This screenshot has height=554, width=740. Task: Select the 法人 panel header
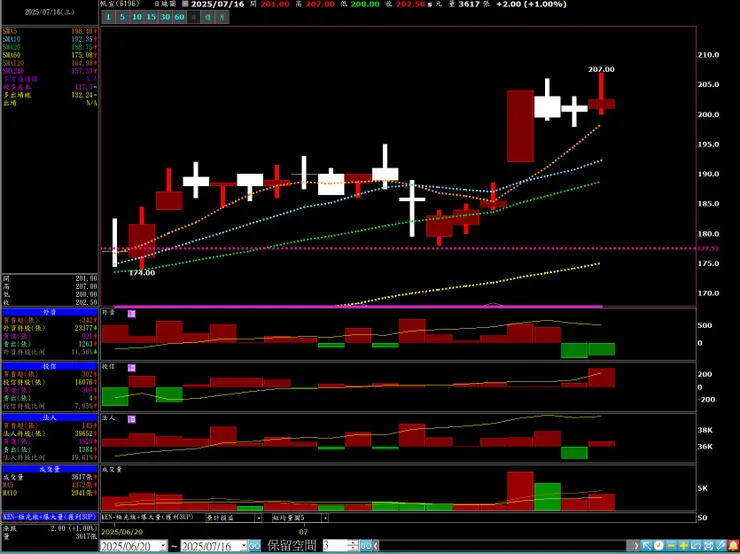point(50,418)
